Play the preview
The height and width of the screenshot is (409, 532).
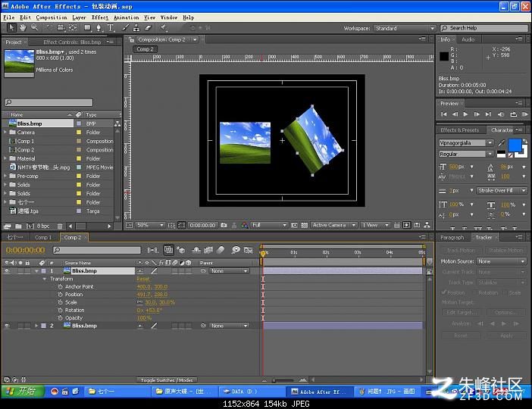coord(465,114)
